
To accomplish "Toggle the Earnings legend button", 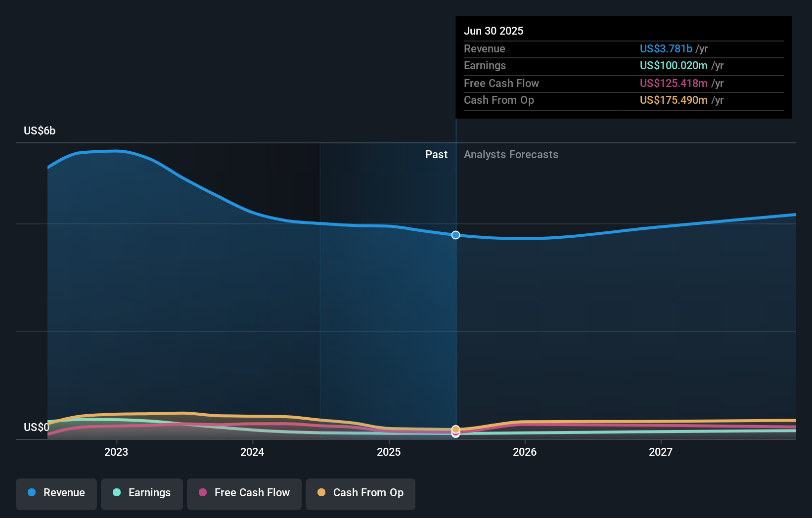I will pos(142,494).
